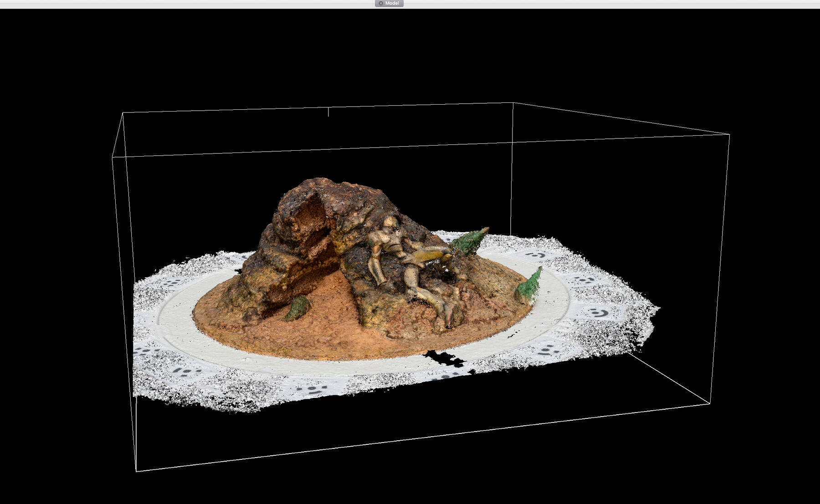The height and width of the screenshot is (504, 820).
Task: Select the leftmost coded target on the mat
Action: 142,351
